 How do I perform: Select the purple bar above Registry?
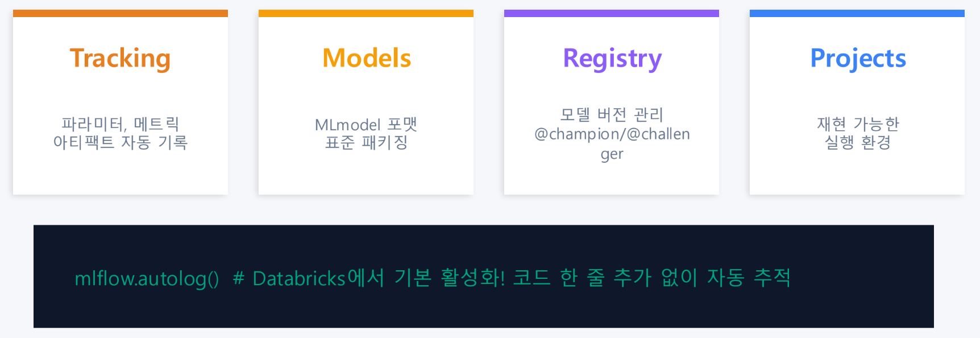coord(612,13)
